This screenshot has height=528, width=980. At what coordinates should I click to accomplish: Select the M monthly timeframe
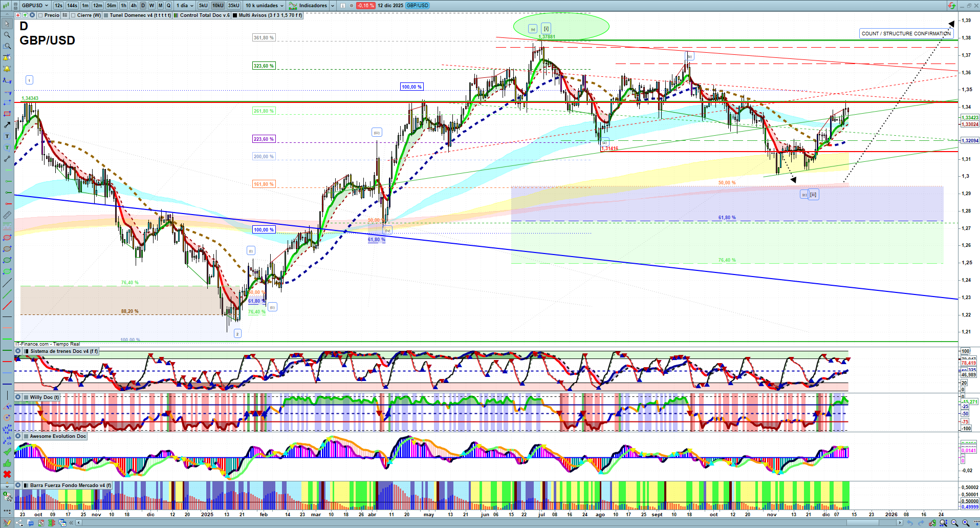point(160,6)
